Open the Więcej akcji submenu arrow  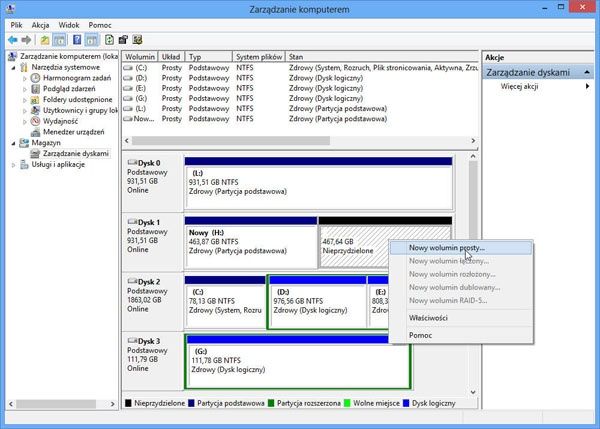pos(587,86)
